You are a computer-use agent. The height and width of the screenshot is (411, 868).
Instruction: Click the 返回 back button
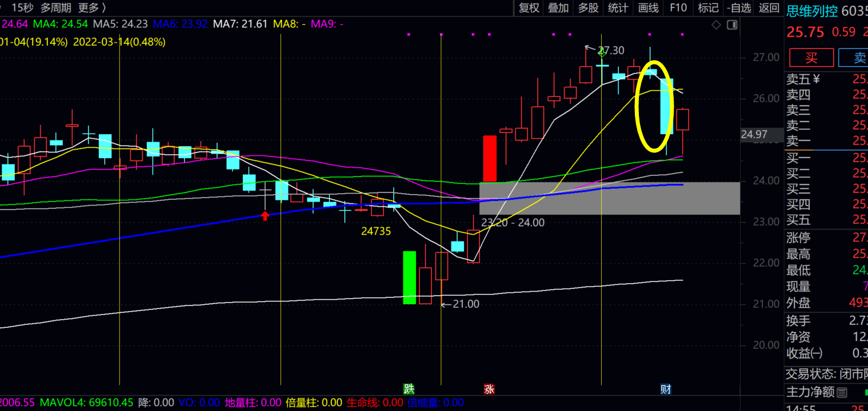coord(769,8)
